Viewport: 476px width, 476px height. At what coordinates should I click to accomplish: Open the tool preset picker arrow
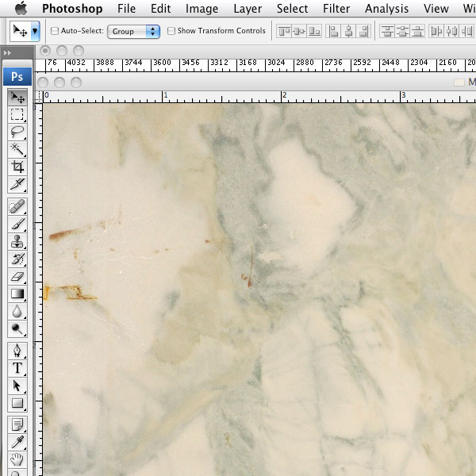[x=35, y=32]
